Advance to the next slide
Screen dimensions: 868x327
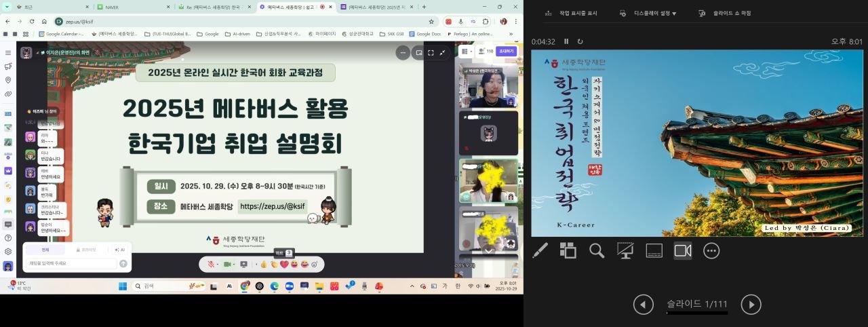(751, 305)
